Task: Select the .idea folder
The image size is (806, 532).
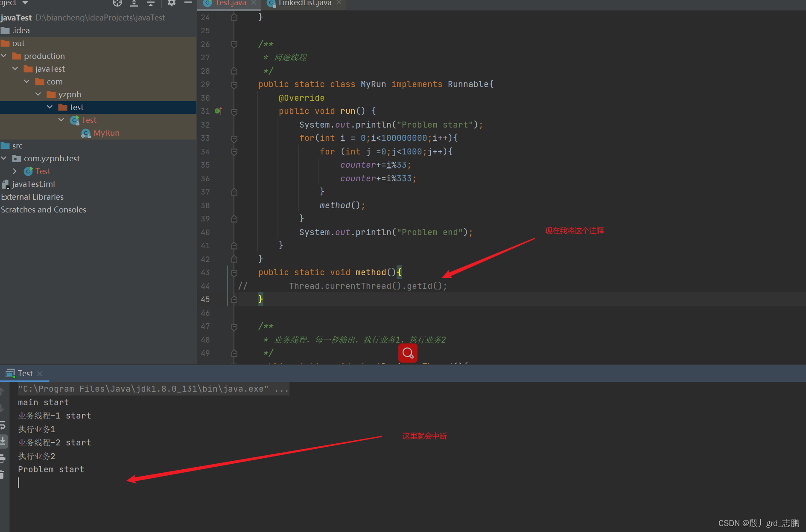Action: point(98,30)
